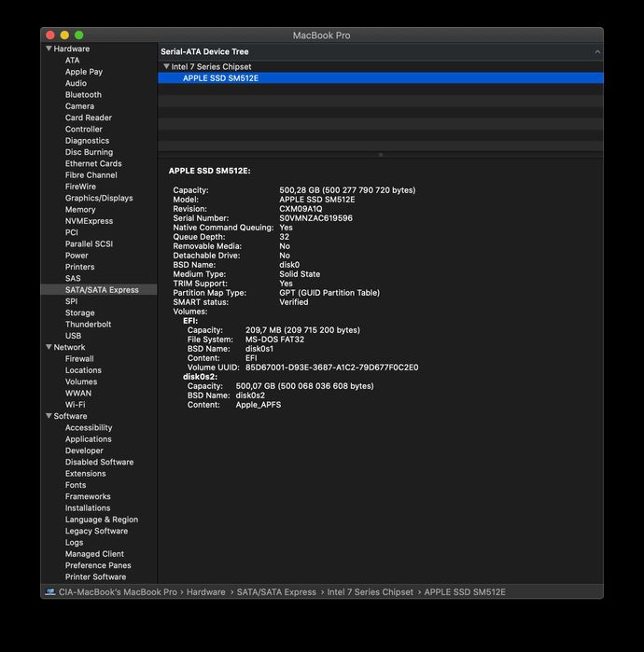Screen dimensions: 644x652
Task: Click the yellow minimize window button
Action: click(64, 35)
